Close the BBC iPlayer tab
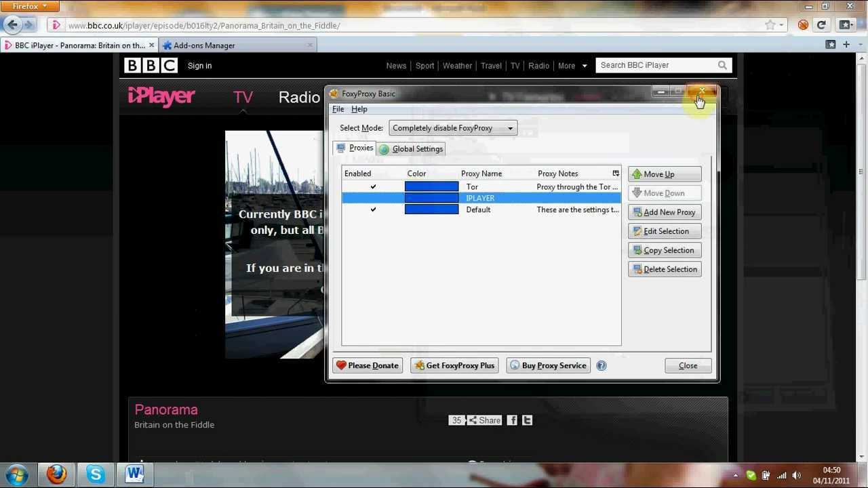 (151, 45)
